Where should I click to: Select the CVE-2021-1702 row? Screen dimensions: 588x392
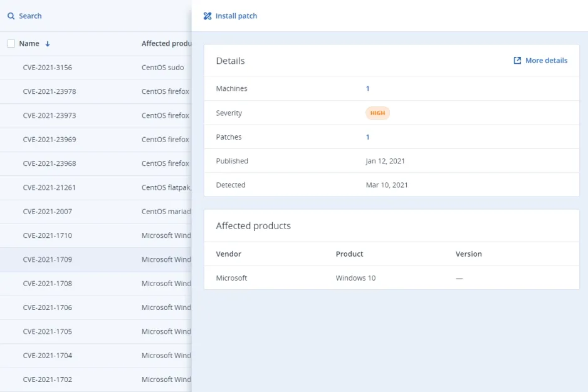47,379
